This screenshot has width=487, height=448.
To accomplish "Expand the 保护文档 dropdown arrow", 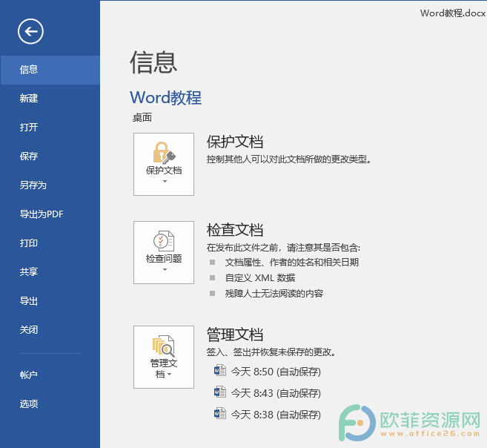I will 165,182.
